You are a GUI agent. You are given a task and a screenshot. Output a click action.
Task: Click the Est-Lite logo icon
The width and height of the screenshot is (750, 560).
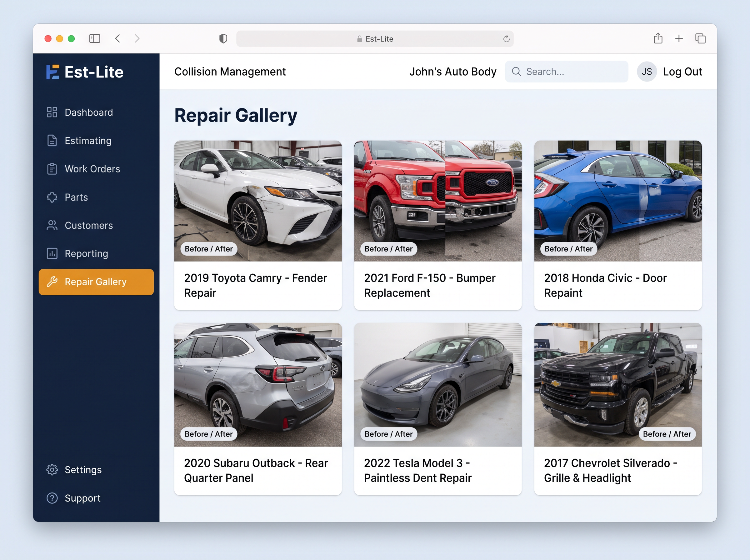coord(53,72)
